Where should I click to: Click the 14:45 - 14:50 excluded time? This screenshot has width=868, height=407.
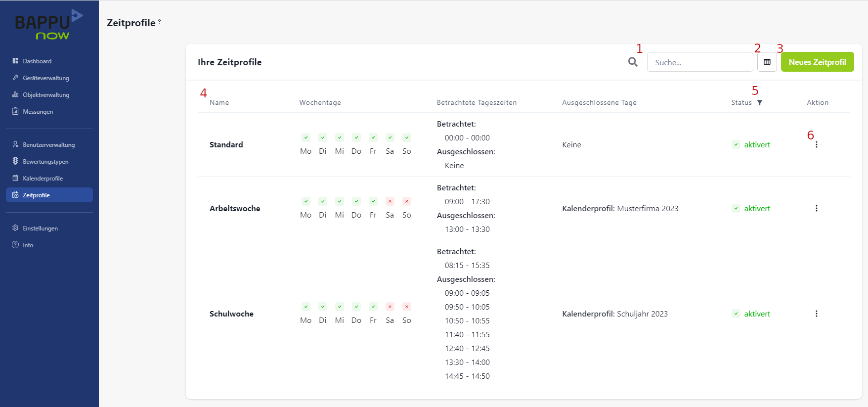[x=467, y=376]
